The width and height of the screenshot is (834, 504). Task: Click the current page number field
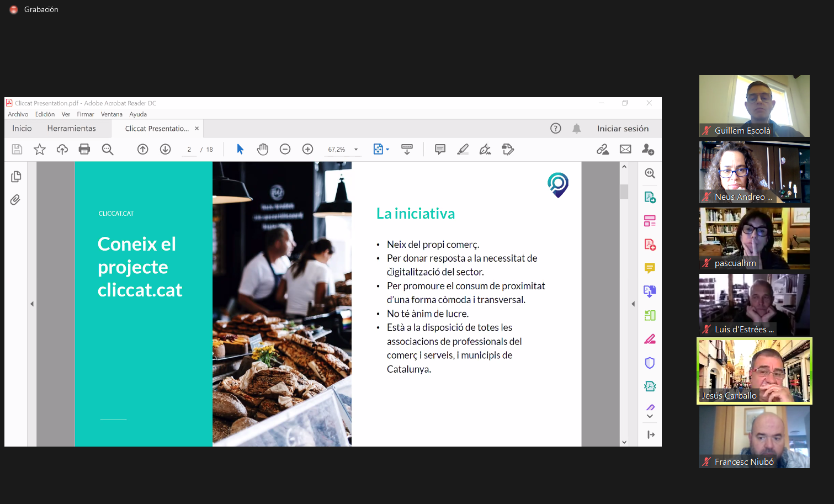(x=189, y=150)
